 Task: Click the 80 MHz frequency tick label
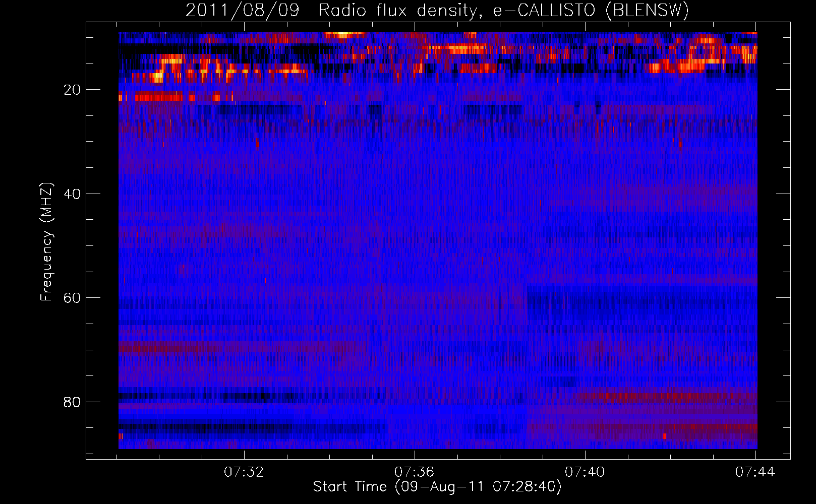click(x=73, y=402)
